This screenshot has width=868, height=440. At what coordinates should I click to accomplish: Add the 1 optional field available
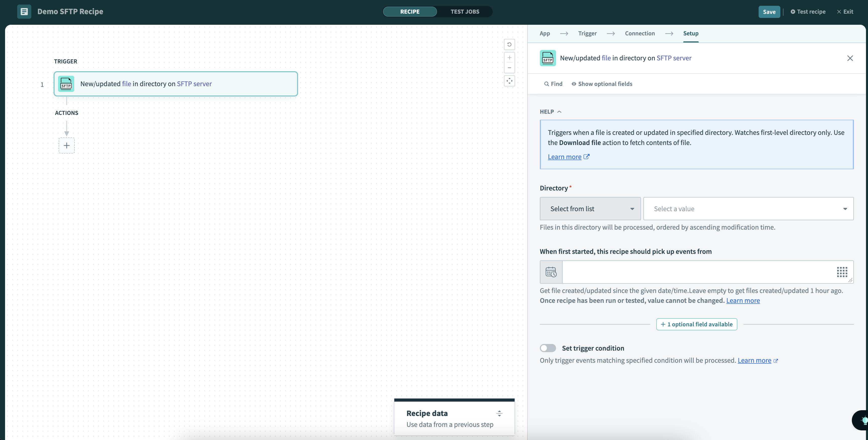(696, 324)
